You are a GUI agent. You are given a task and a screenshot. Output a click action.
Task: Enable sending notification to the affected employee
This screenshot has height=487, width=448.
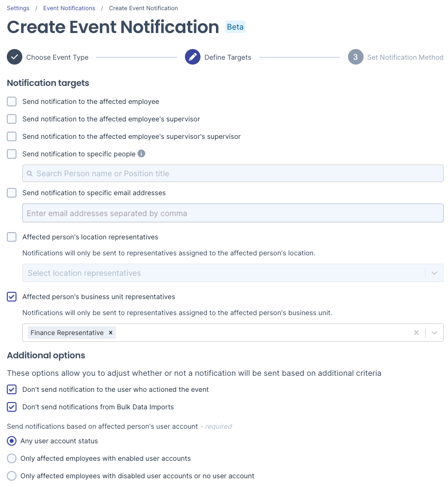point(12,101)
